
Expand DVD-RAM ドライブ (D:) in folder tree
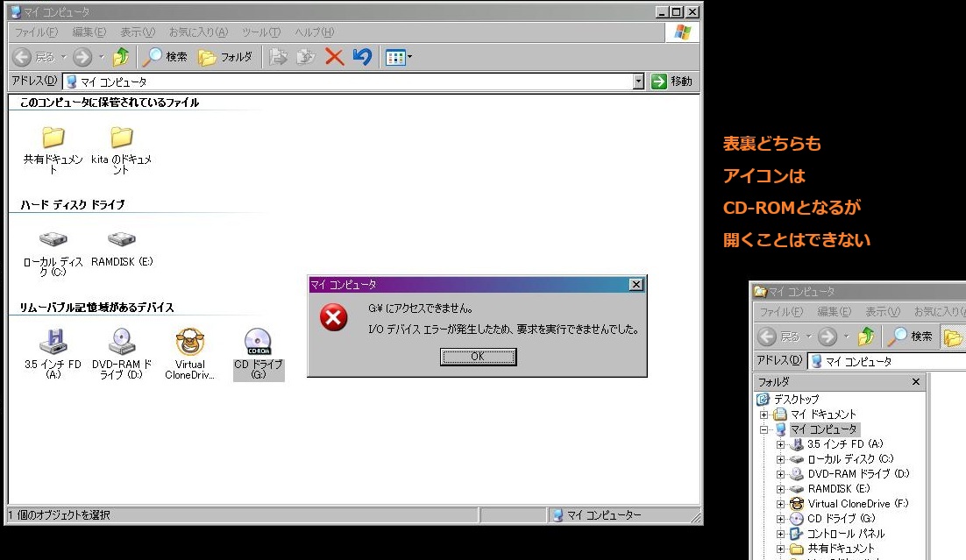tap(780, 474)
